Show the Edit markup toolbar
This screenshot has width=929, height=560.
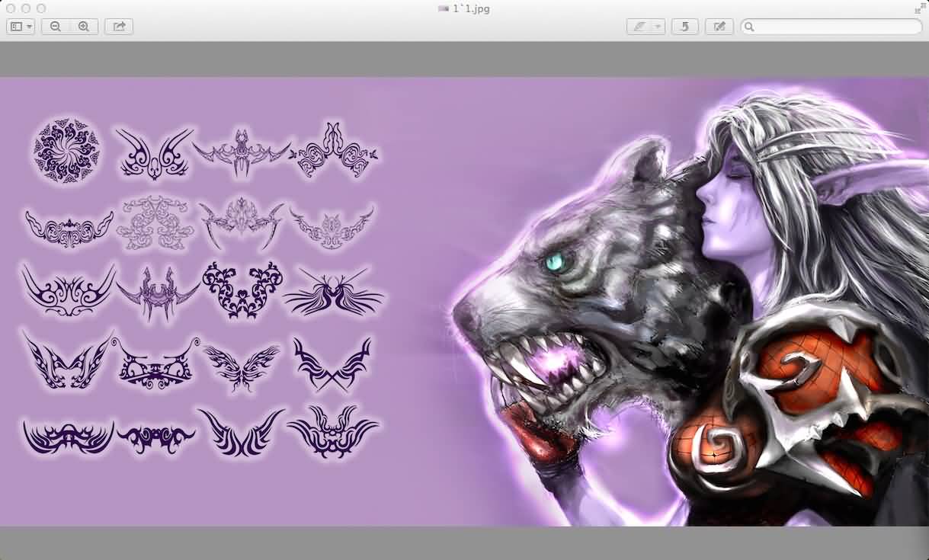(x=719, y=27)
